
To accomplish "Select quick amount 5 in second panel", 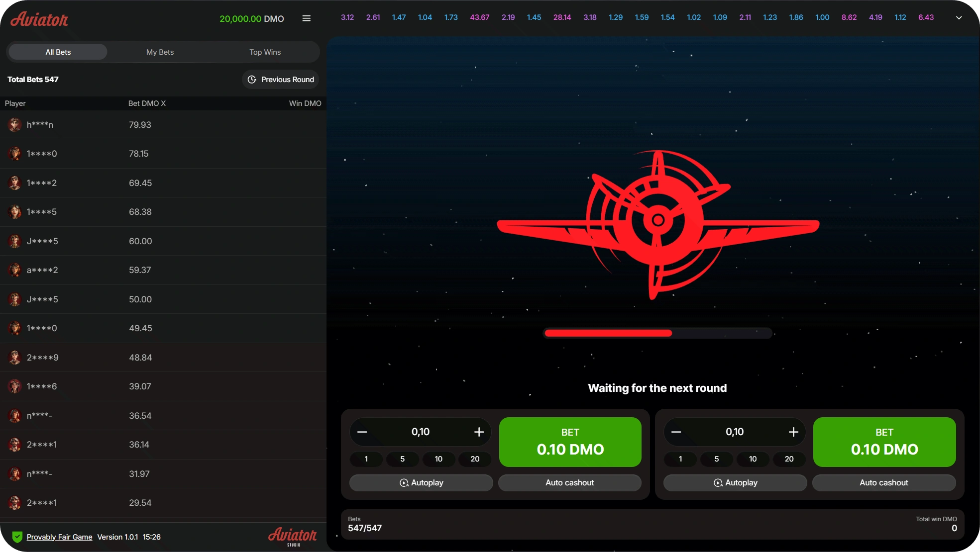I will tap(717, 459).
